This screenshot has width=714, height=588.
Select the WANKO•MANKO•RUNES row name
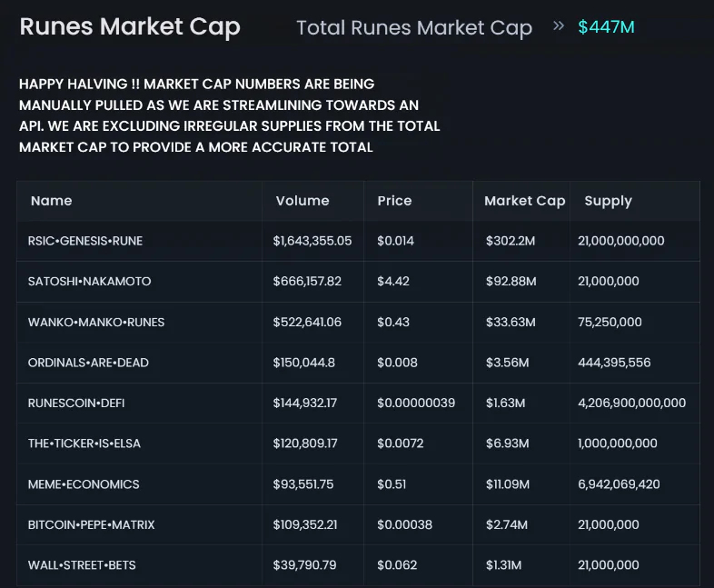[96, 323]
